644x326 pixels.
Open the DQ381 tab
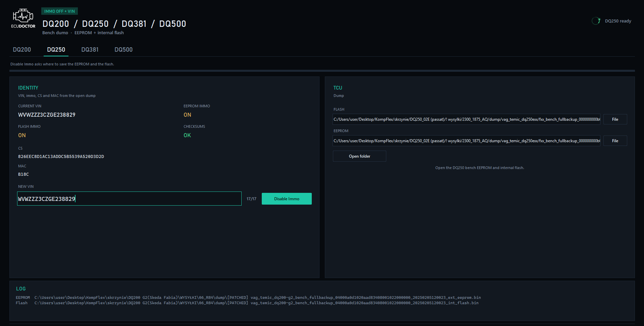click(90, 50)
